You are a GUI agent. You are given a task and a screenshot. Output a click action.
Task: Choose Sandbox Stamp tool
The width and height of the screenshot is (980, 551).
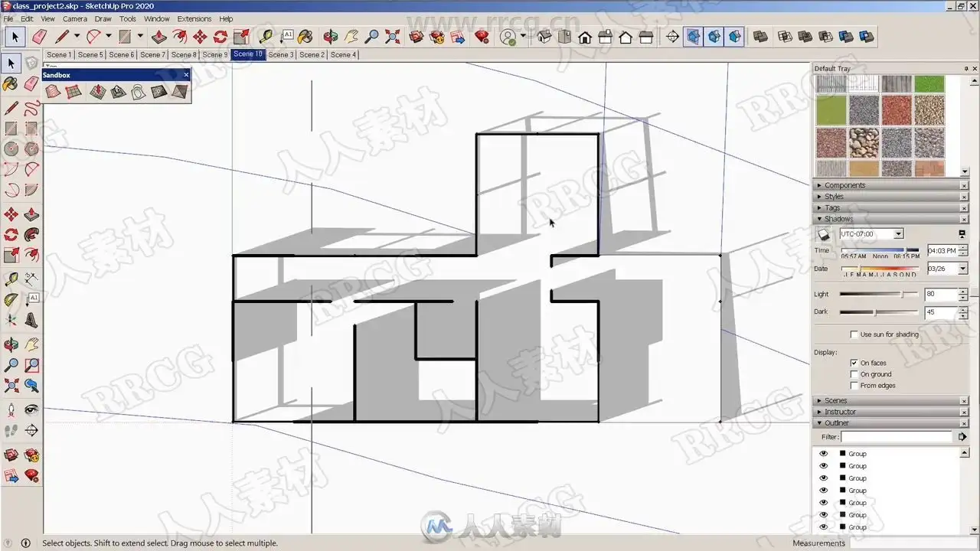point(118,92)
